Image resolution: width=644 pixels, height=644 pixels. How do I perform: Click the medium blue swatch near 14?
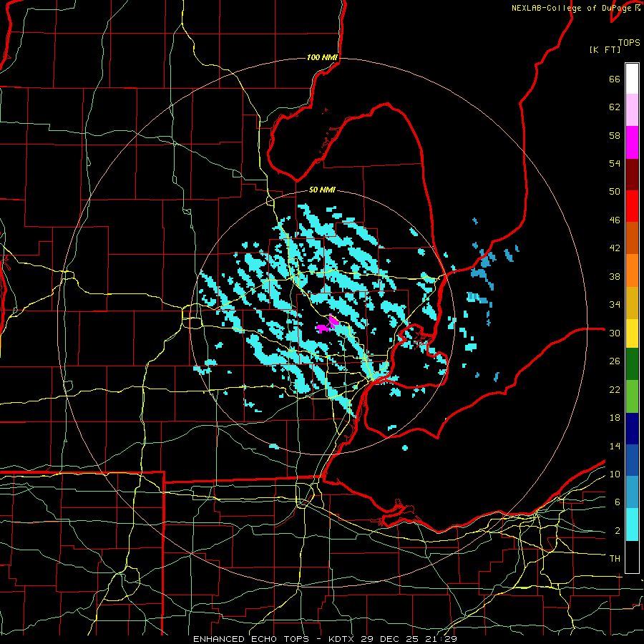(x=632, y=460)
